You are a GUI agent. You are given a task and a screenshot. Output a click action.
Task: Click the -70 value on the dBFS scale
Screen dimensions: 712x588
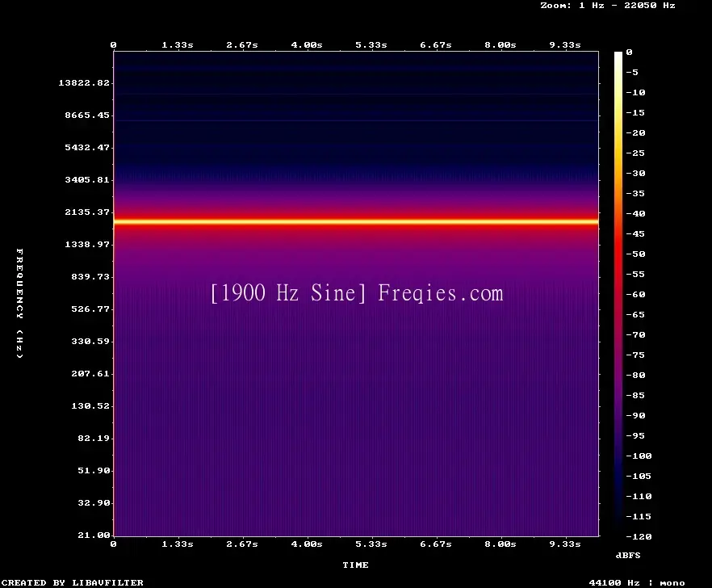coord(635,335)
